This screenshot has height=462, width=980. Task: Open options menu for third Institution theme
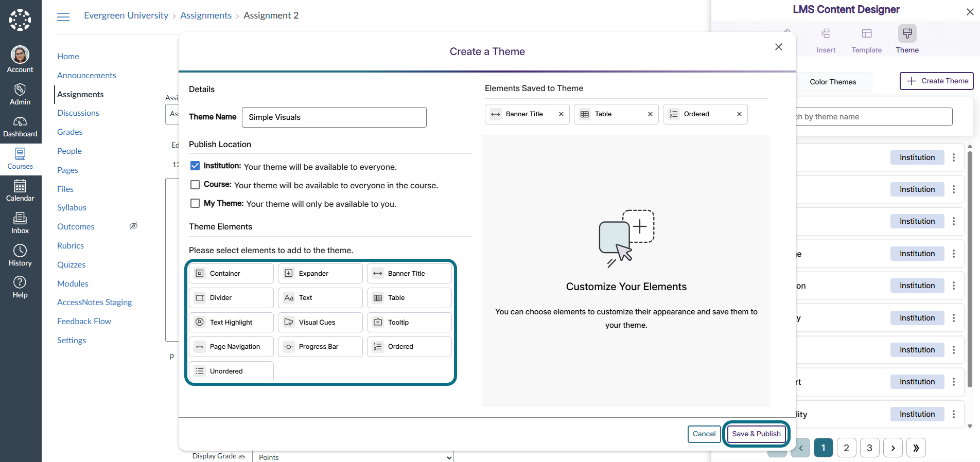[x=954, y=221]
